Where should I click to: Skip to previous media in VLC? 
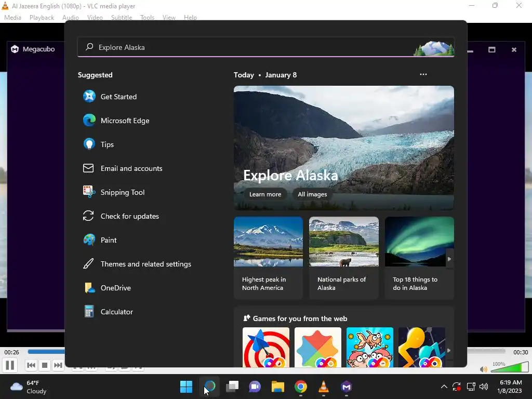31,365
